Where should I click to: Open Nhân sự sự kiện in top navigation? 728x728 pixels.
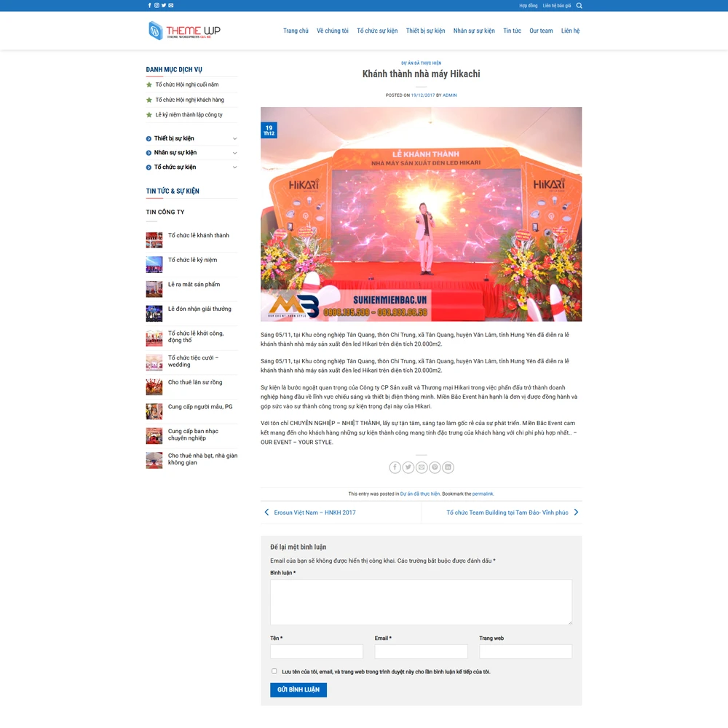(x=474, y=31)
